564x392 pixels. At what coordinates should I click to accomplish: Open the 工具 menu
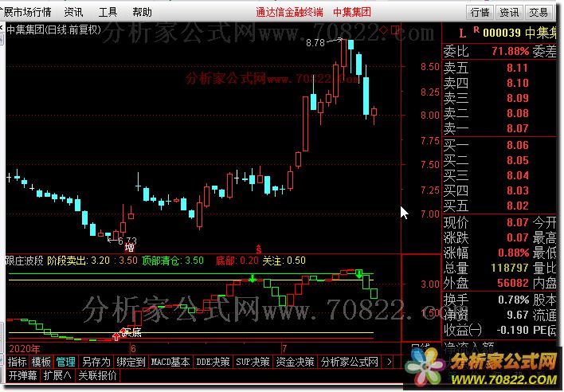tap(108, 12)
